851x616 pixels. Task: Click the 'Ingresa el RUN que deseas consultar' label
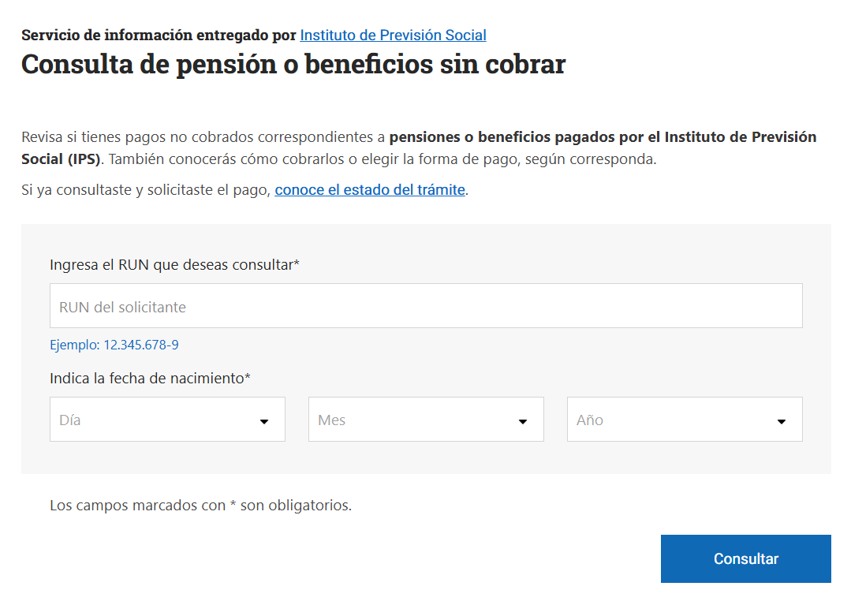point(174,265)
